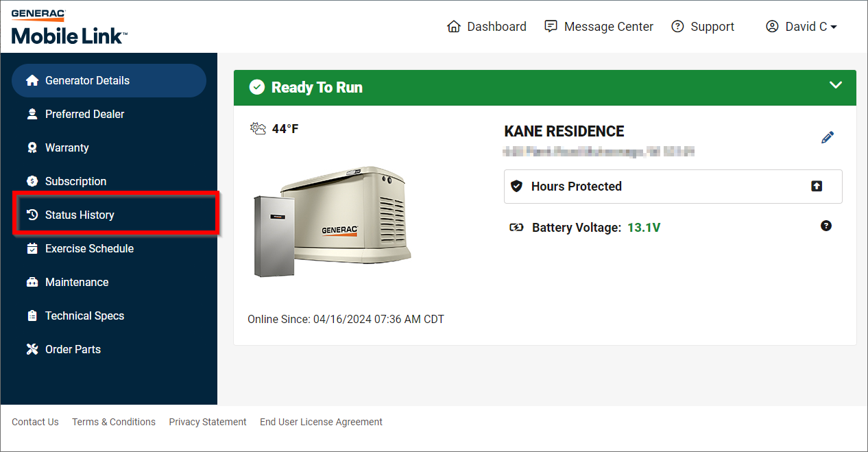This screenshot has width=868, height=452.
Task: Open Status History in the sidebar
Action: (80, 215)
